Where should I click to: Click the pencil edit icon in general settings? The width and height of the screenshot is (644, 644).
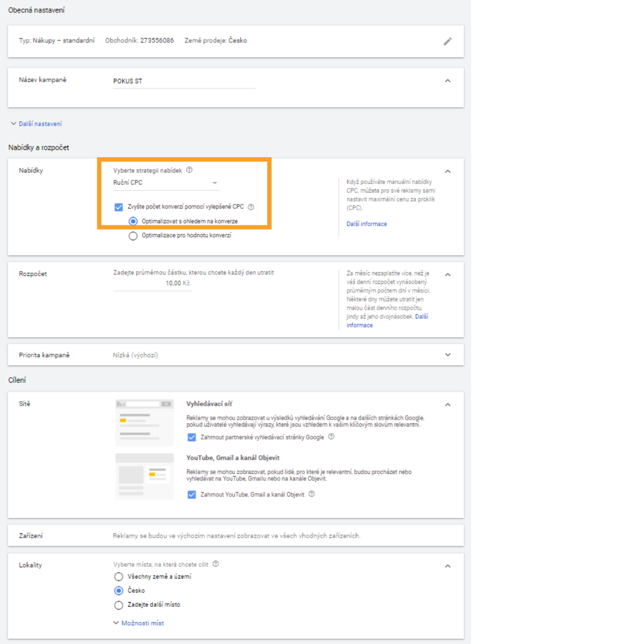[x=448, y=41]
